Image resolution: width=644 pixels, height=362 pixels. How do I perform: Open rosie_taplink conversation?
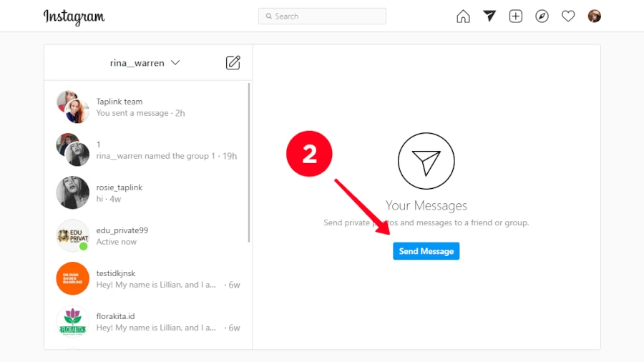(147, 193)
